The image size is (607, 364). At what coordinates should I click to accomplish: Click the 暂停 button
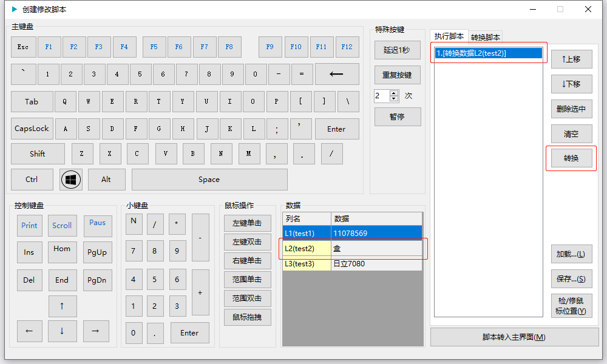point(397,116)
